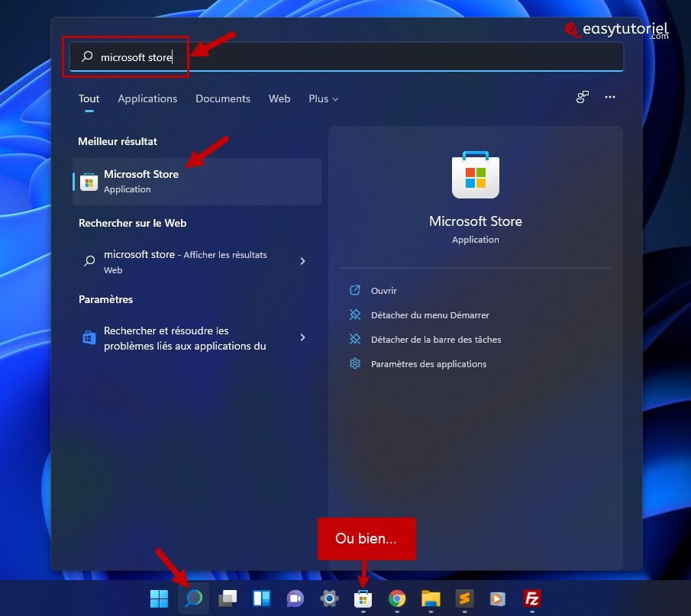Open 'microsoft store - Afficher les résultats Web'
This screenshot has height=616, width=691.
point(197,262)
